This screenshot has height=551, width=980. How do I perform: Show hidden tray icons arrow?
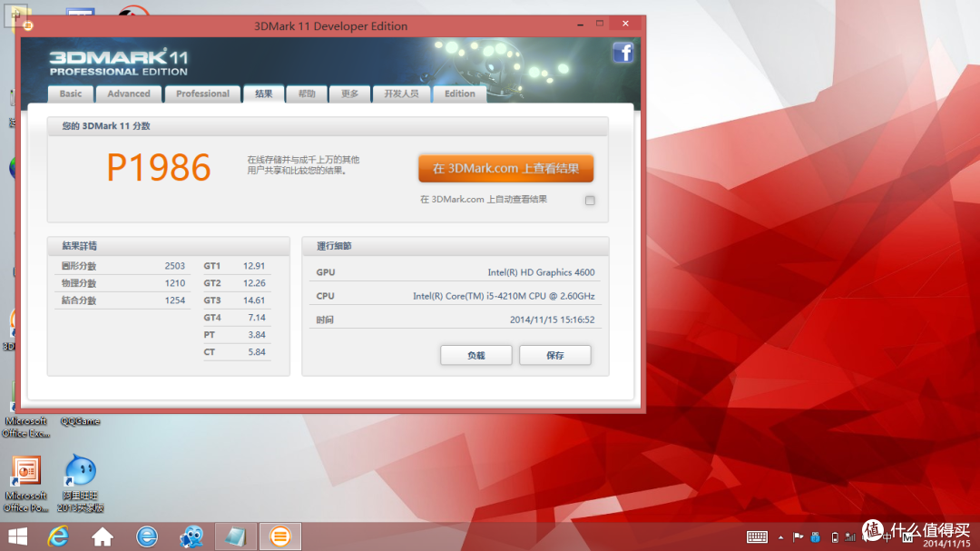pos(780,537)
